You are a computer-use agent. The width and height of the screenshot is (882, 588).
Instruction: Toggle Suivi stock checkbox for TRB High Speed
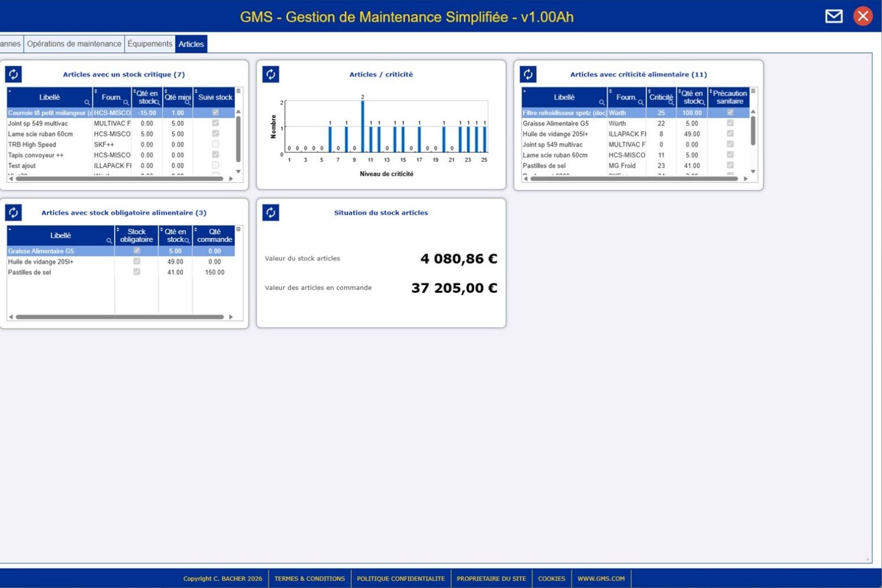215,144
